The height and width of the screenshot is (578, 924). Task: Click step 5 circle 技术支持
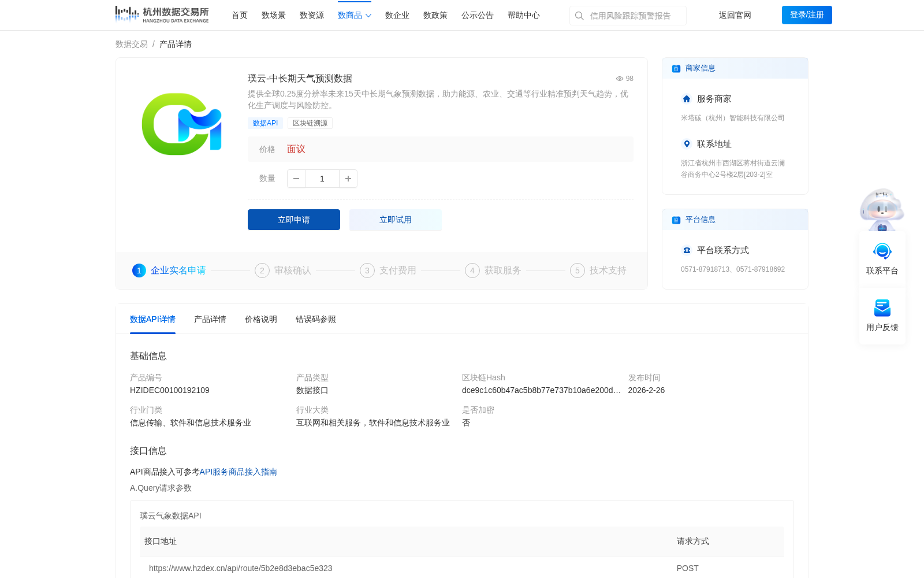pos(577,271)
